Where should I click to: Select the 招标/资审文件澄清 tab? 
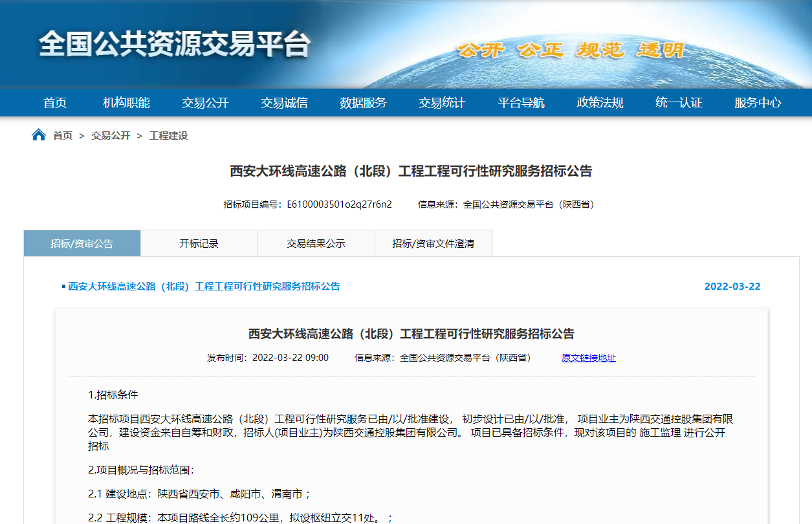433,244
